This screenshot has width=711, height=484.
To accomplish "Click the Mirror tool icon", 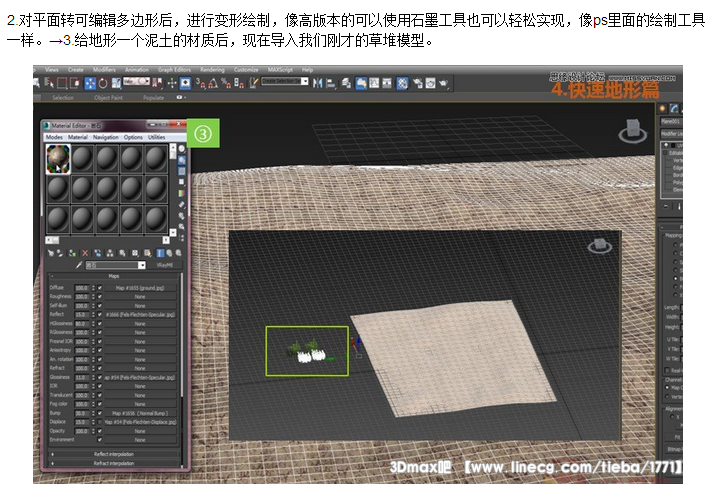I will click(x=317, y=83).
